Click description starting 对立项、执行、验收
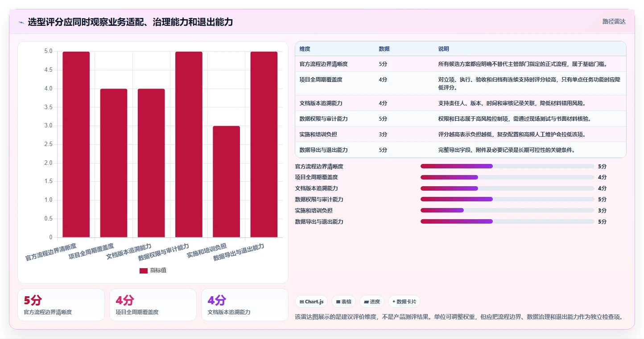This screenshot has height=339, width=644. (530, 83)
